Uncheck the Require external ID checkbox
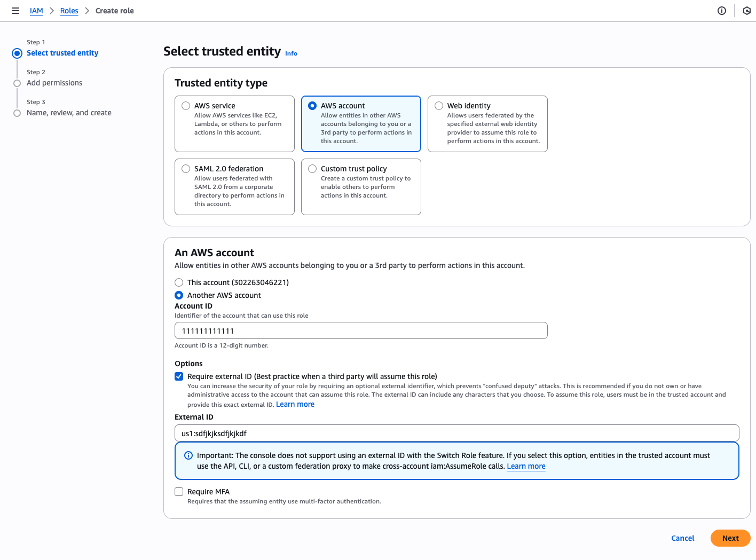The width and height of the screenshot is (756, 560). [179, 376]
